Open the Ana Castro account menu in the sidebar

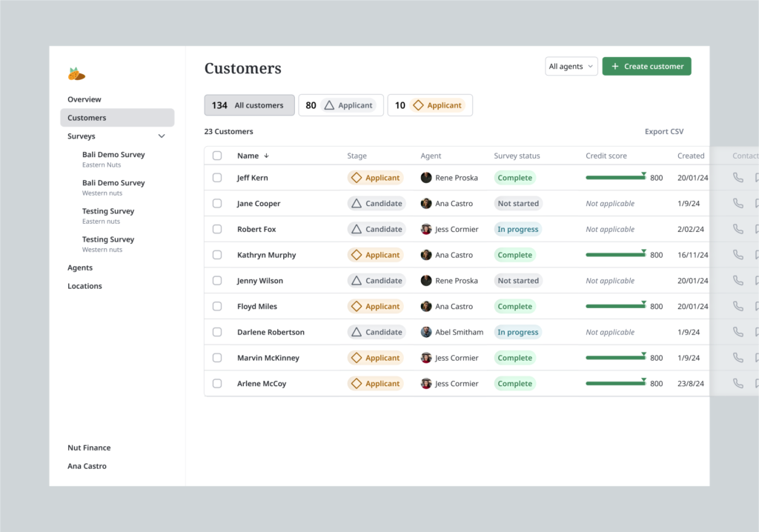(x=87, y=466)
